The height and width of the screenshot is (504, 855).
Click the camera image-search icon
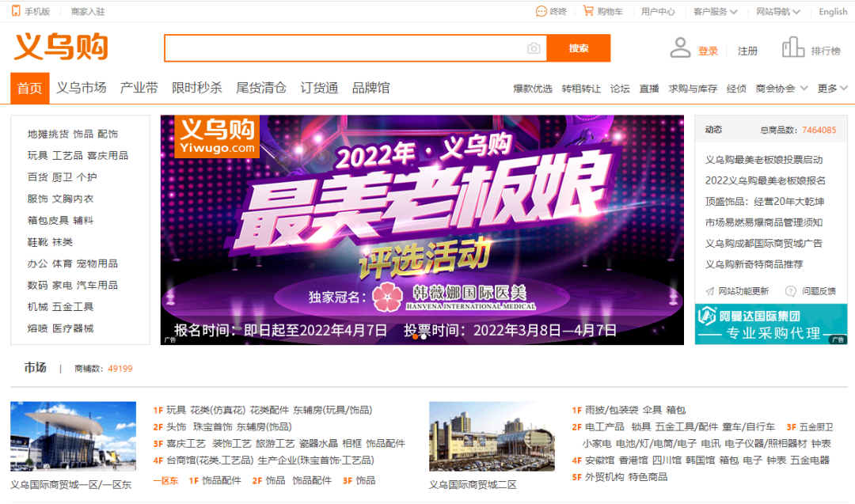(x=534, y=48)
